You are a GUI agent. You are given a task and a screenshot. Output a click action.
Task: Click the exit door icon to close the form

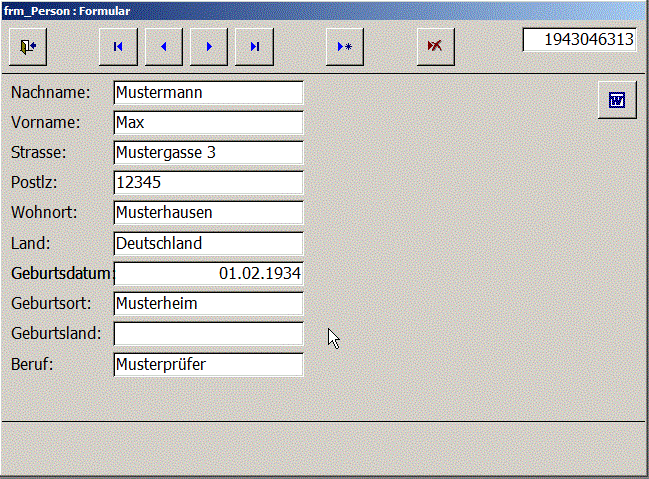(x=28, y=47)
